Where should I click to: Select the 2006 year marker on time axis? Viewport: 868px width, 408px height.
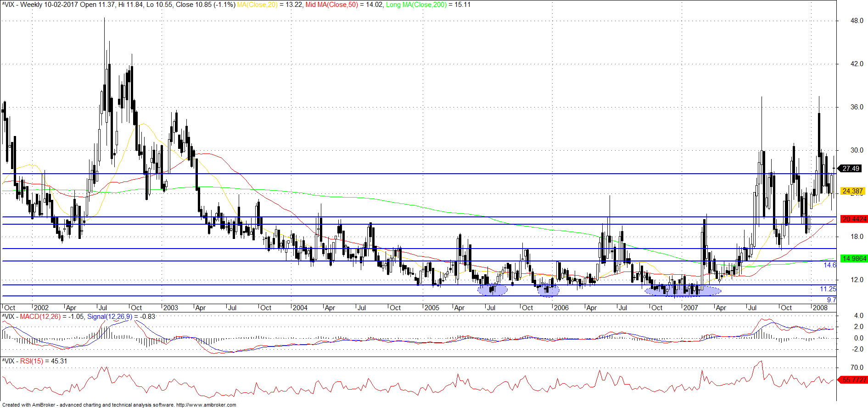pos(561,308)
